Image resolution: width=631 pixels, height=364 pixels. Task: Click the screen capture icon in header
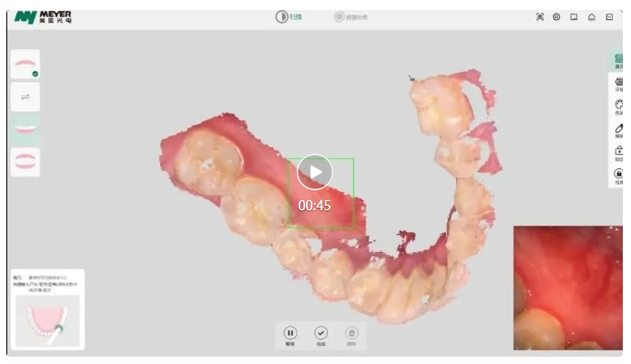point(540,16)
